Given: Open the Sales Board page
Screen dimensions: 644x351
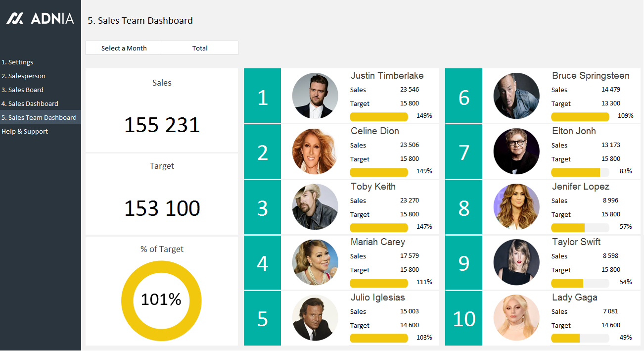Looking at the screenshot, I should pos(22,90).
